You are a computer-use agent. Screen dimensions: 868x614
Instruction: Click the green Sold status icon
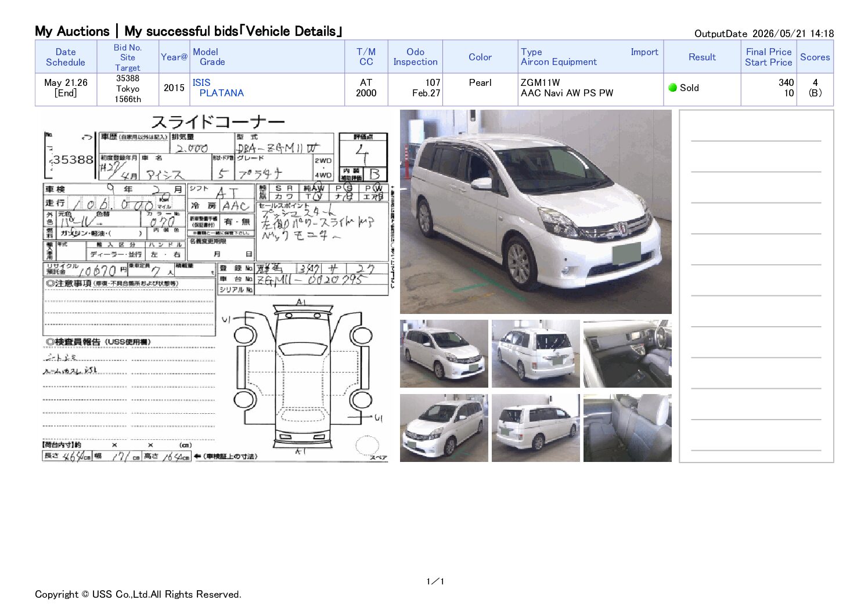pyautogui.click(x=672, y=88)
